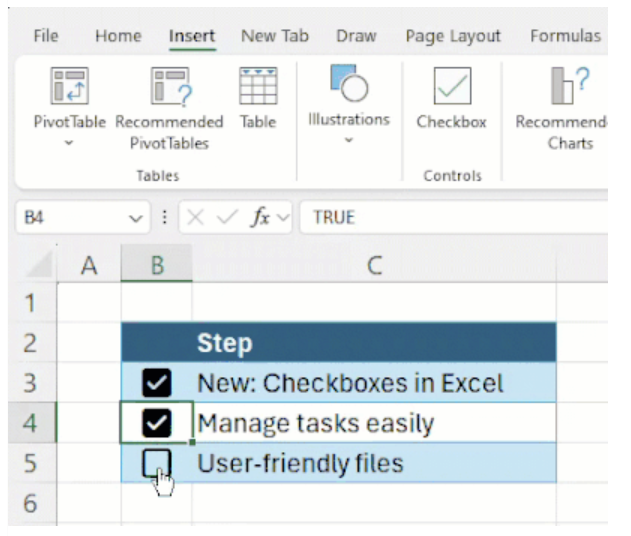Select row 2 header
This screenshot has width=631, height=536.
coord(31,342)
